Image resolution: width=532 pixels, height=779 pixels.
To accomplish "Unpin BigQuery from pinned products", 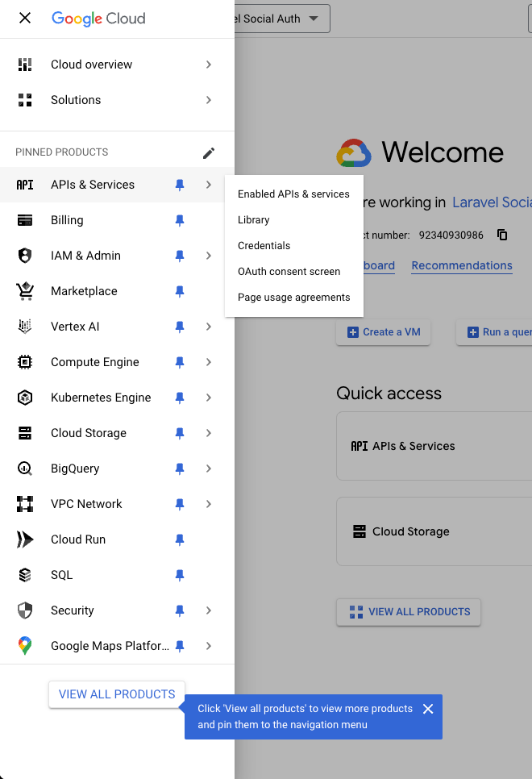I will [180, 469].
